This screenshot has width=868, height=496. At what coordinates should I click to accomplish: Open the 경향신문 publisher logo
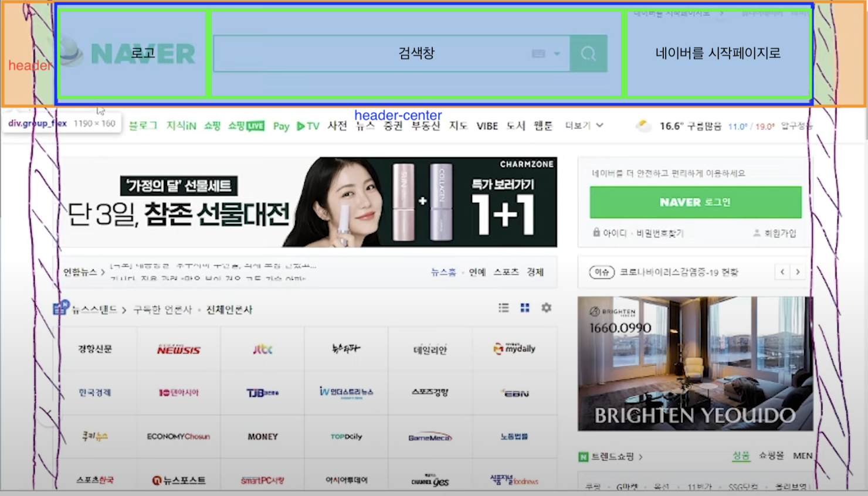[95, 349]
